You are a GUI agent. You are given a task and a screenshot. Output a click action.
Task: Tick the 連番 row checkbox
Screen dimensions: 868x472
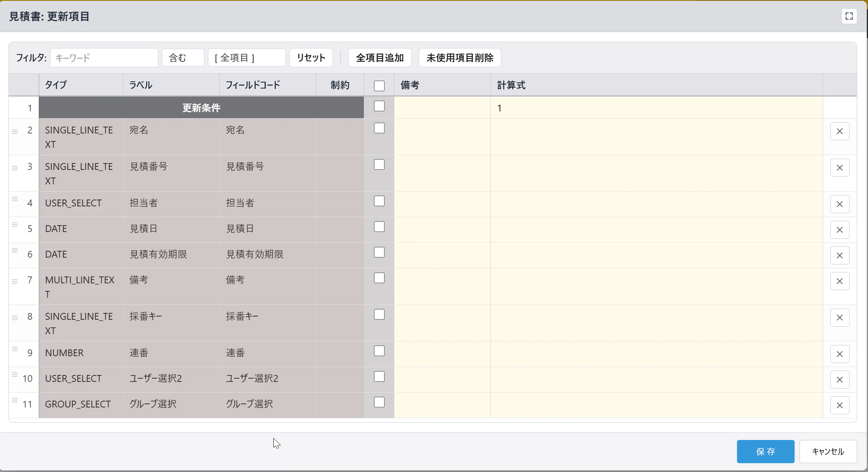point(379,351)
